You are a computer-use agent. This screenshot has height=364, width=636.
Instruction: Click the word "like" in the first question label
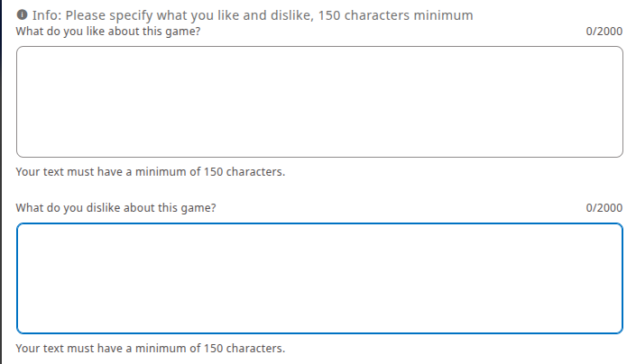pos(97,32)
